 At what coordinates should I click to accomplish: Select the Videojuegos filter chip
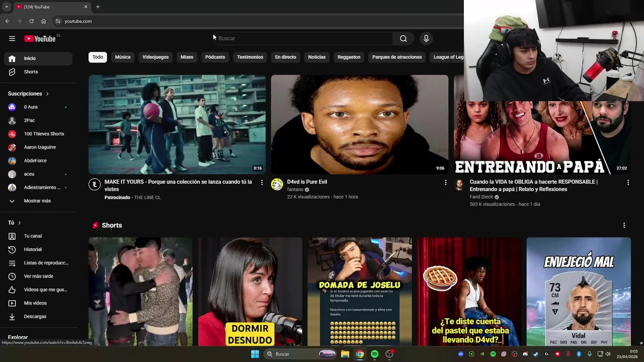[x=155, y=57]
